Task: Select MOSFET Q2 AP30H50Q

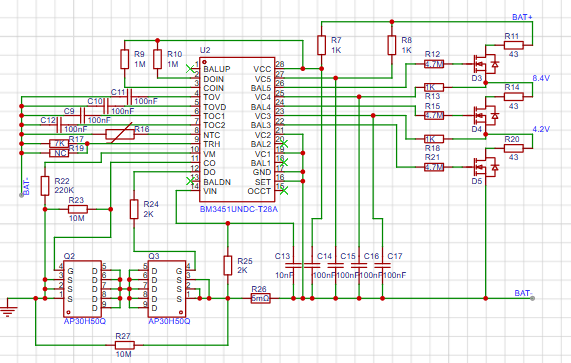Action: [83, 289]
